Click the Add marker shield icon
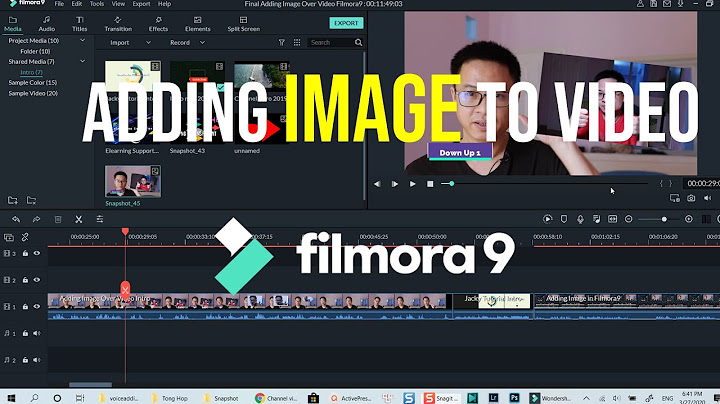The height and width of the screenshot is (404, 720). point(564,219)
